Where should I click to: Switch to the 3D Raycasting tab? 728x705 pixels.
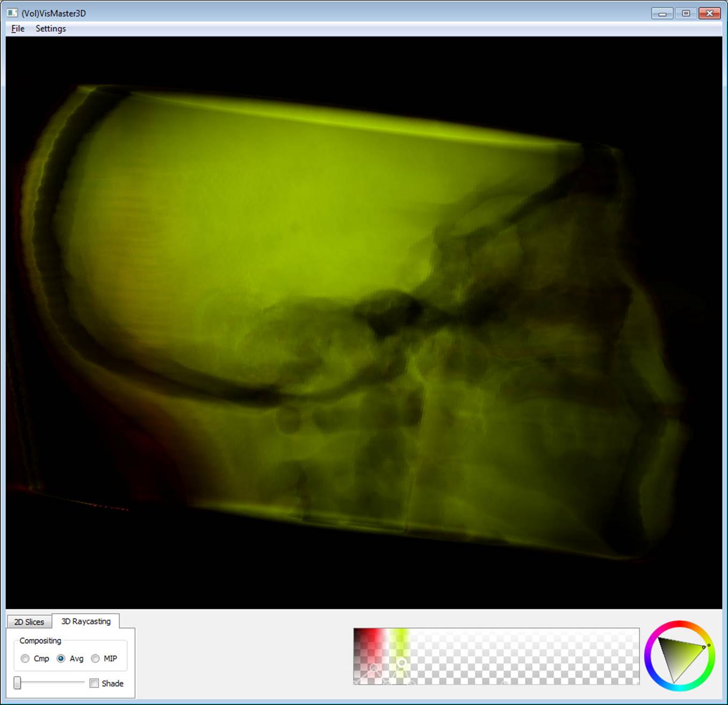(x=86, y=621)
